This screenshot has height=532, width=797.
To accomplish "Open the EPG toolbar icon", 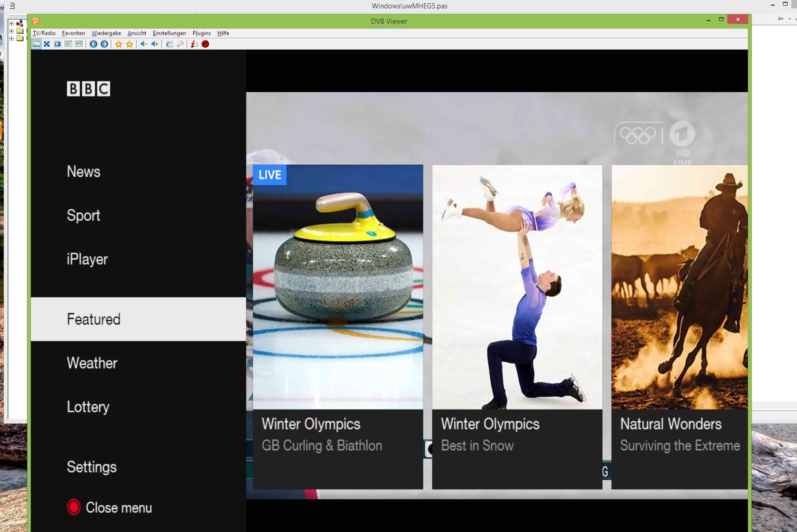I will [x=79, y=44].
